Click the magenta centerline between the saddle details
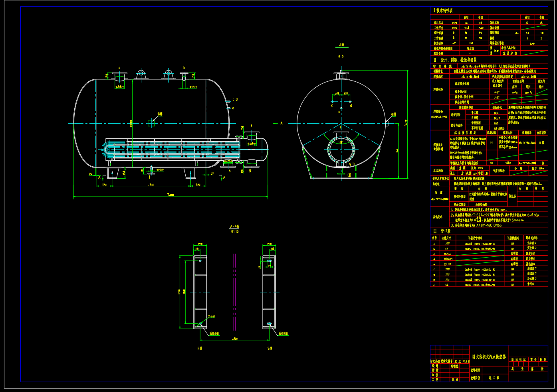 tap(235, 292)
